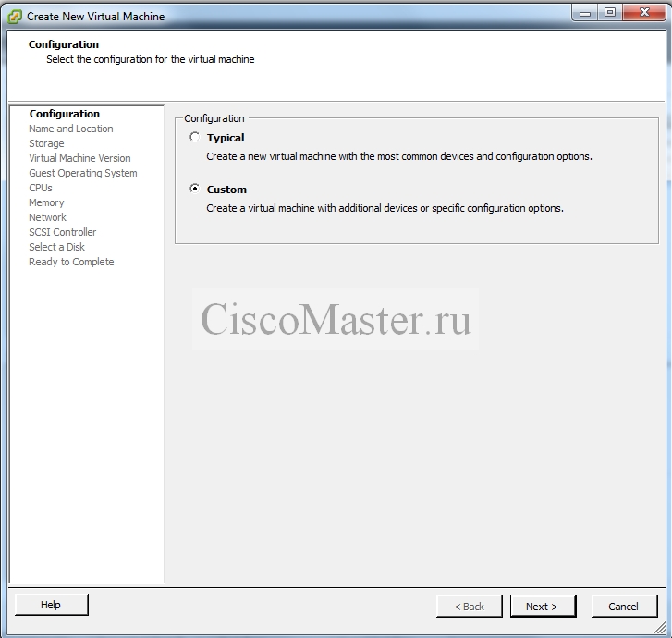
Task: Go to Guest Operating System step
Action: pos(83,173)
